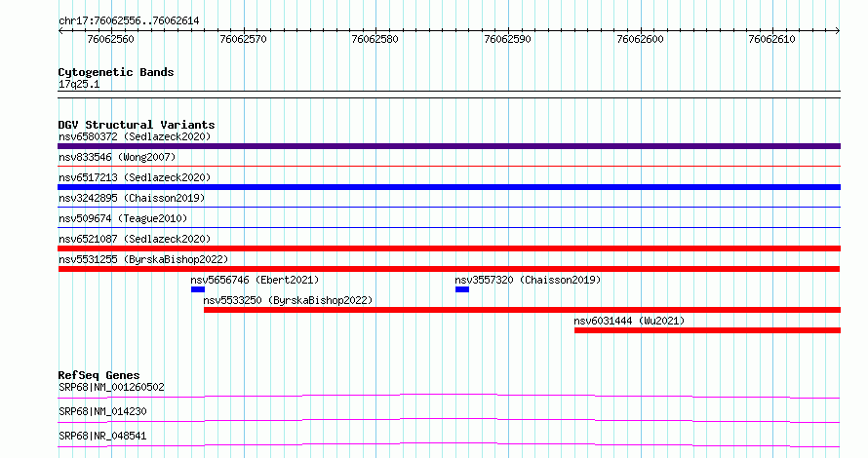This screenshot has width=868, height=458.
Task: Select the red nsv6031444 variant bar
Action: click(x=707, y=330)
